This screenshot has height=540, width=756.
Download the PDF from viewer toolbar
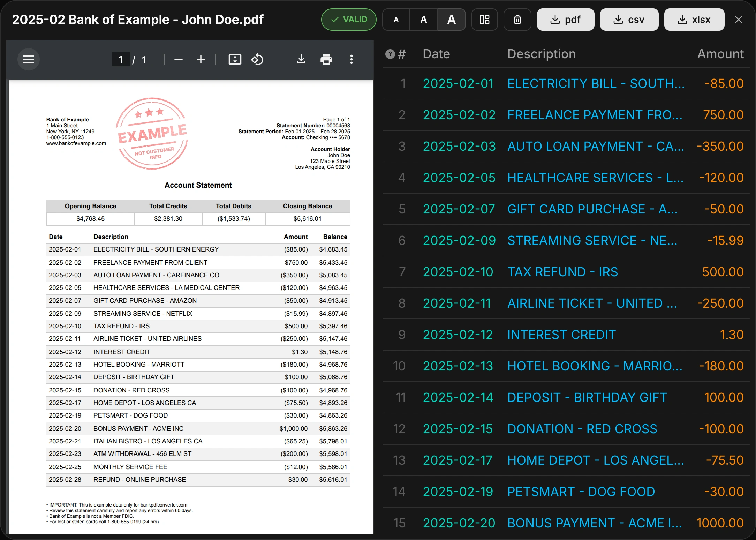pyautogui.click(x=301, y=59)
